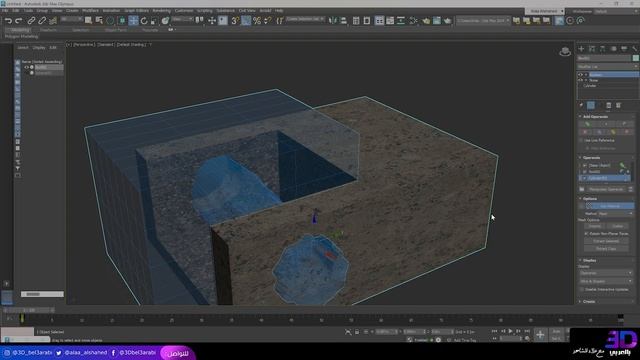The width and height of the screenshot is (640, 360).
Task: Toggle the Use Live Reference checkbox
Action: pos(581,140)
